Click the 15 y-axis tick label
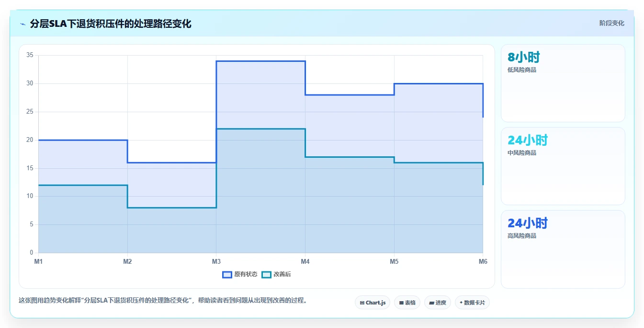 coord(30,168)
